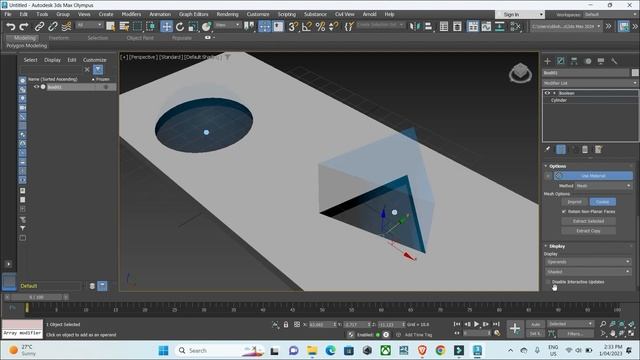Open the Operands display dropdown

click(588, 262)
